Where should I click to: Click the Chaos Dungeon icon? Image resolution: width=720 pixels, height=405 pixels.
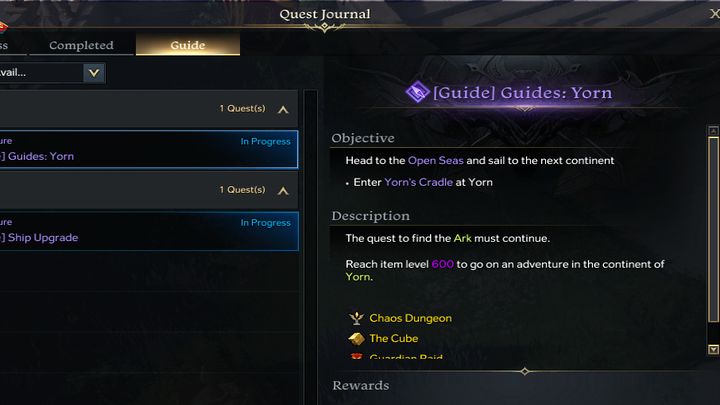(355, 318)
